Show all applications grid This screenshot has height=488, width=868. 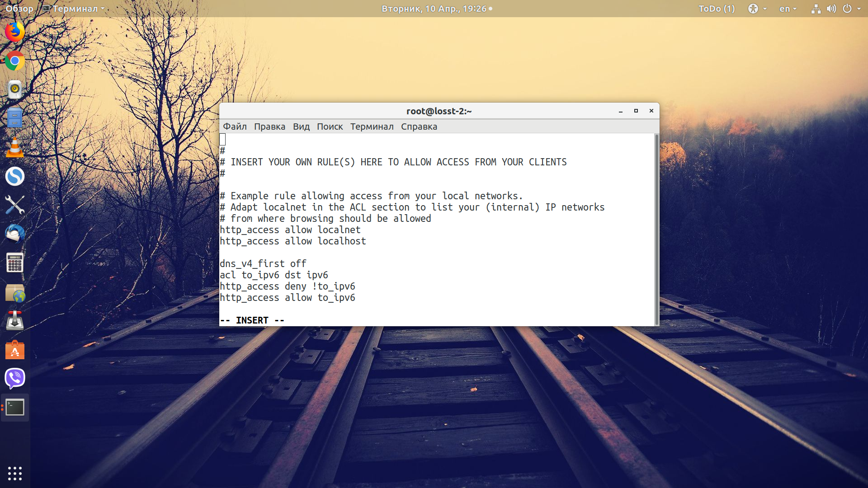15,473
